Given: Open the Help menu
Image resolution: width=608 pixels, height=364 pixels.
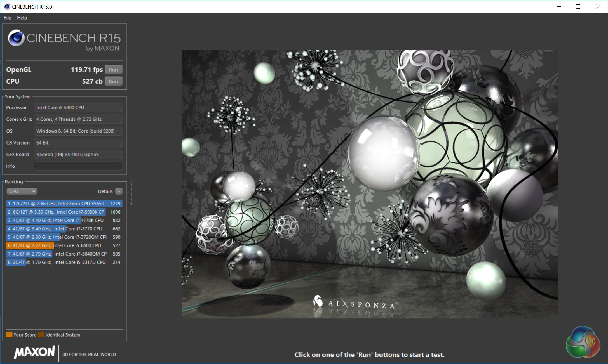Looking at the screenshot, I should coord(22,18).
